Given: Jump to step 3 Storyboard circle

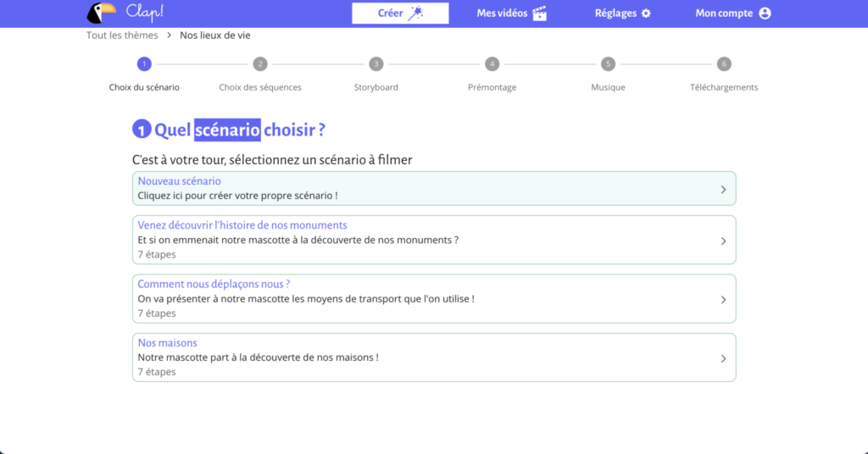Looking at the screenshot, I should pos(376,64).
